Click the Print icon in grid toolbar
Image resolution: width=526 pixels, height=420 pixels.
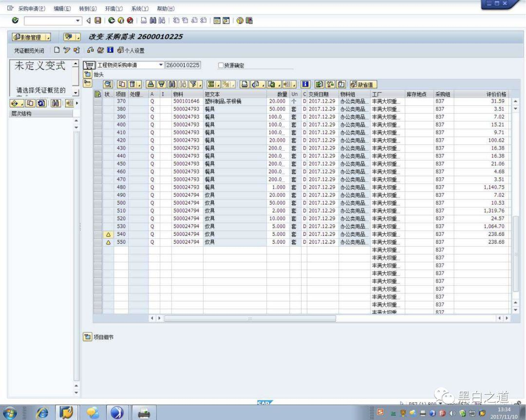pyautogui.click(x=244, y=84)
